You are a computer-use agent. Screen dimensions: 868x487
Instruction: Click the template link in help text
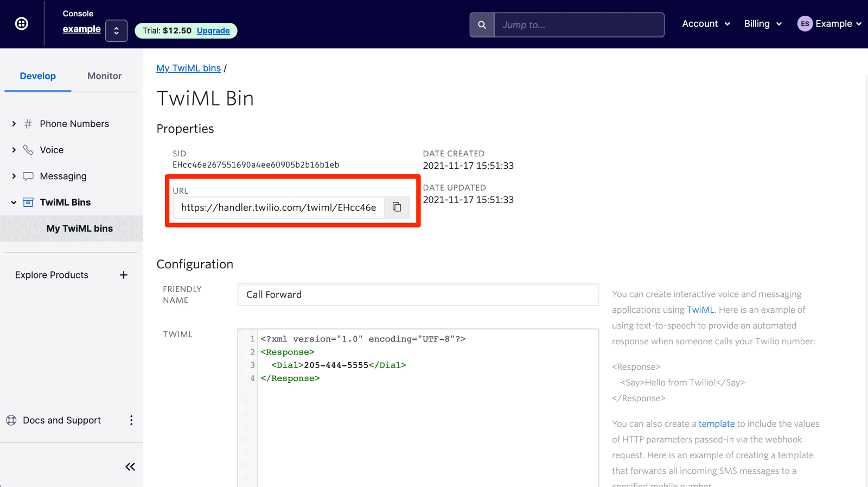tap(716, 423)
